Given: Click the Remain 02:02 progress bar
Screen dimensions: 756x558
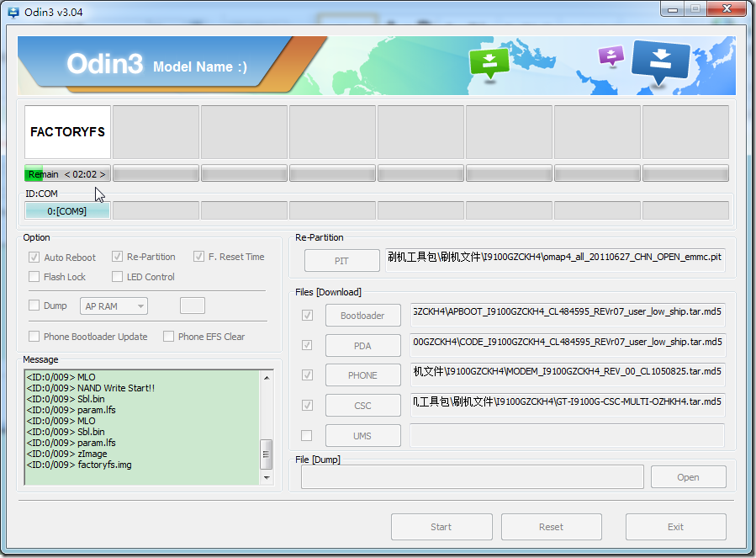Looking at the screenshot, I should coord(67,173).
